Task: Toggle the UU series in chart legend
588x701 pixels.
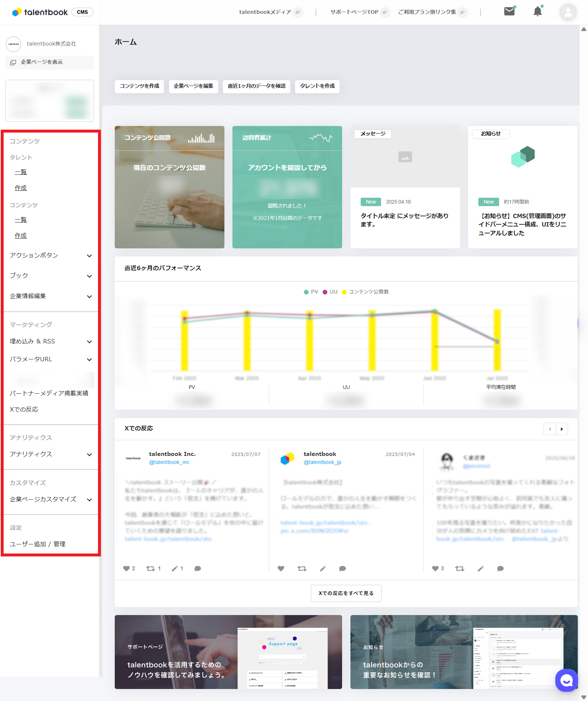Action: [x=330, y=292]
